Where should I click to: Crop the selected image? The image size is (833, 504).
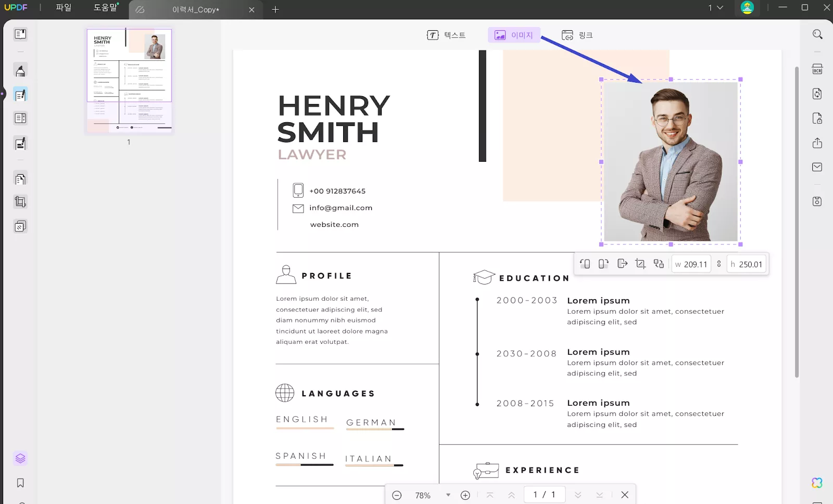[640, 264]
